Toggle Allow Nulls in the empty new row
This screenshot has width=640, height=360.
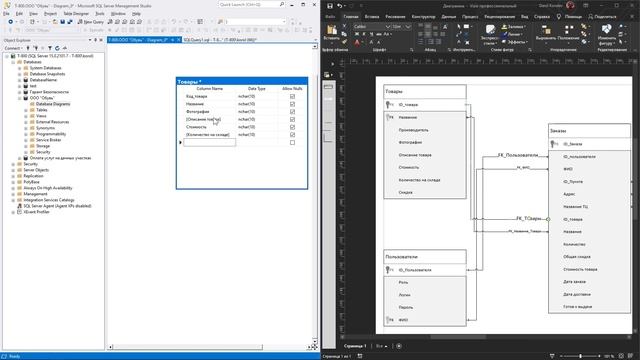(292, 142)
